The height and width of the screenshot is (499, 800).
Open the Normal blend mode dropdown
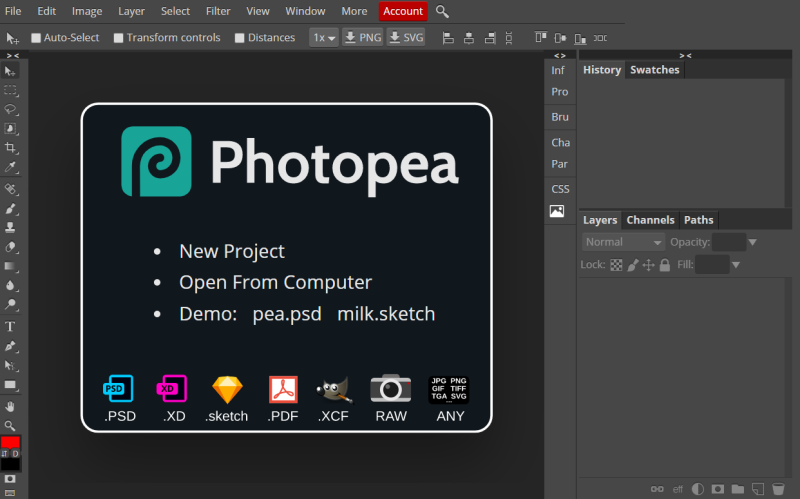623,242
